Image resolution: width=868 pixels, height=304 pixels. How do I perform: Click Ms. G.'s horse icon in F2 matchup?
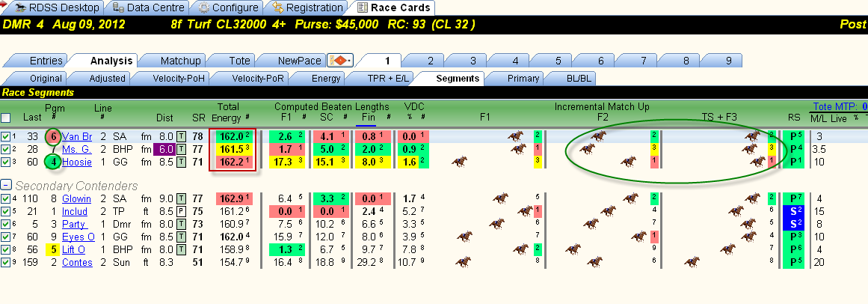tap(587, 149)
